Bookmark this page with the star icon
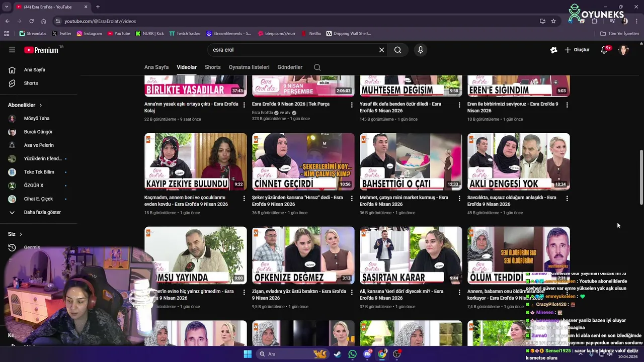644x362 pixels. click(553, 21)
